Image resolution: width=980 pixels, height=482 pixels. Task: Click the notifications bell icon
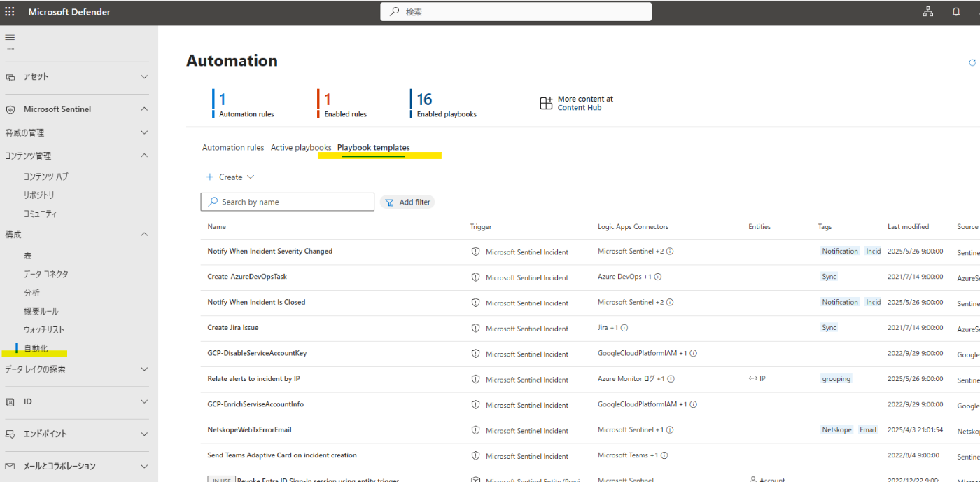point(956,11)
